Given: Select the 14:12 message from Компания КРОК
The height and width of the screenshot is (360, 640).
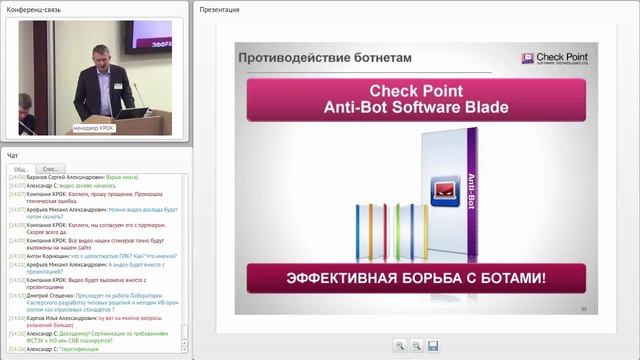Looking at the screenshot, I should 78,284.
